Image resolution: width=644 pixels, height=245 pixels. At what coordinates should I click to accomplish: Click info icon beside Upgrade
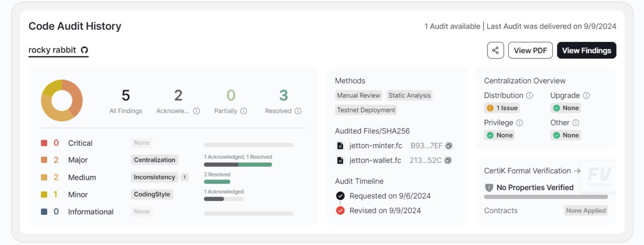586,95
